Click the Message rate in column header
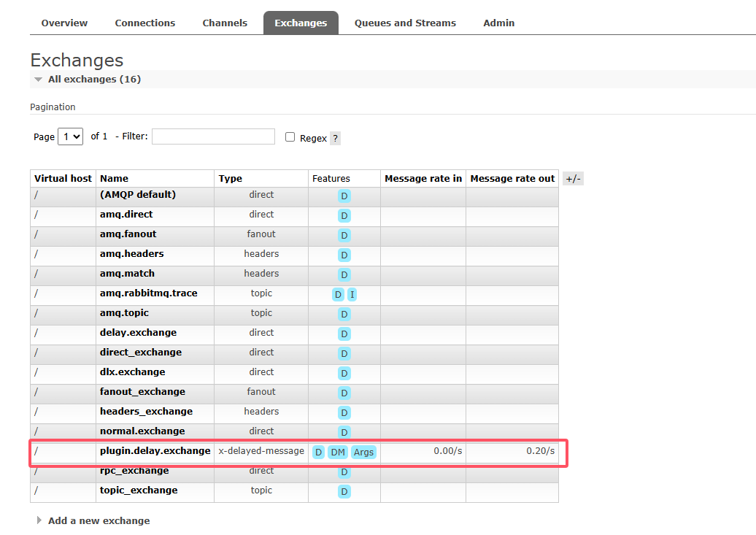The image size is (756, 535). (423, 179)
